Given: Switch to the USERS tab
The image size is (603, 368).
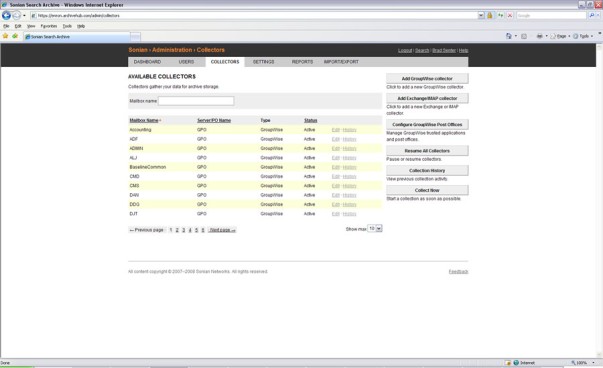Looking at the screenshot, I should coord(186,62).
